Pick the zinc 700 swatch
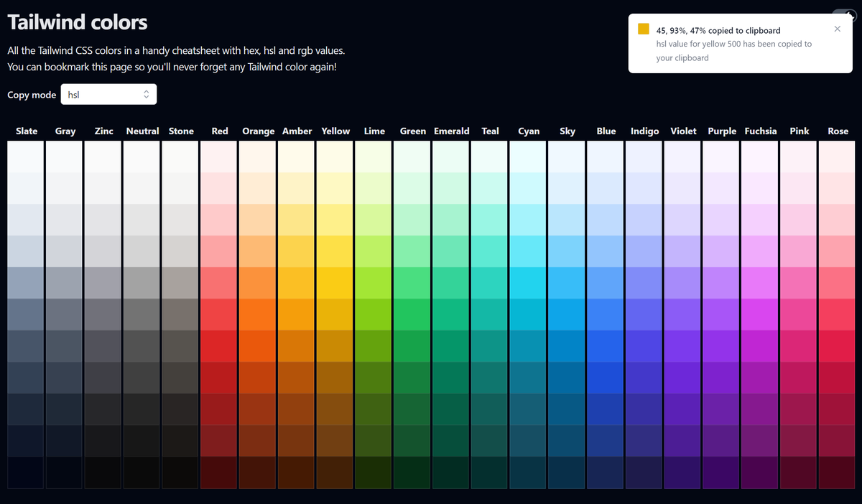This screenshot has height=504, width=862. (104, 378)
